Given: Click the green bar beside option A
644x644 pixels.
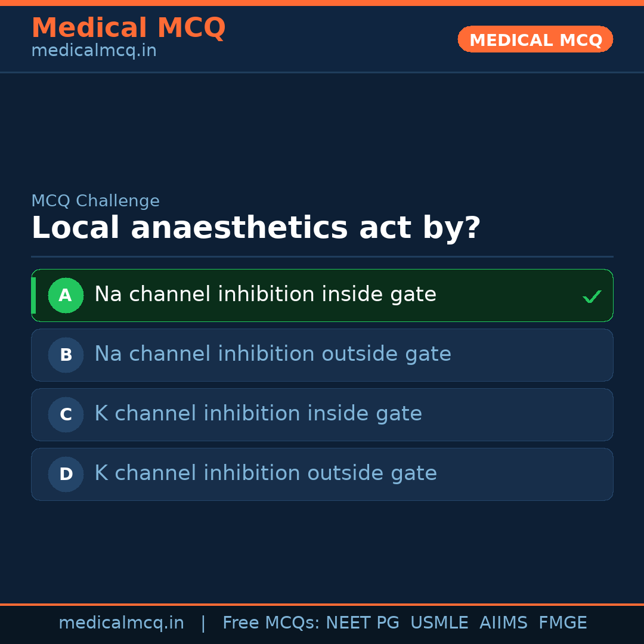Looking at the screenshot, I should coord(33,295).
